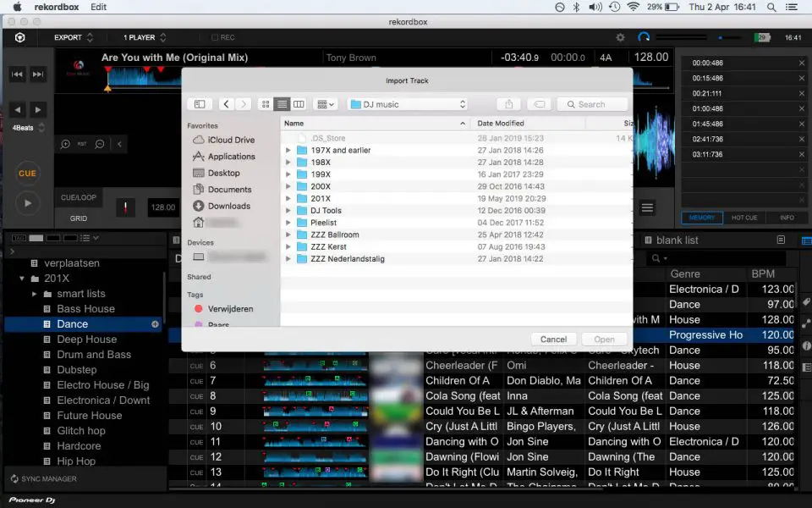The width and height of the screenshot is (812, 508).
Task: Expand the 201X folder in dialog
Action: pyautogui.click(x=288, y=198)
